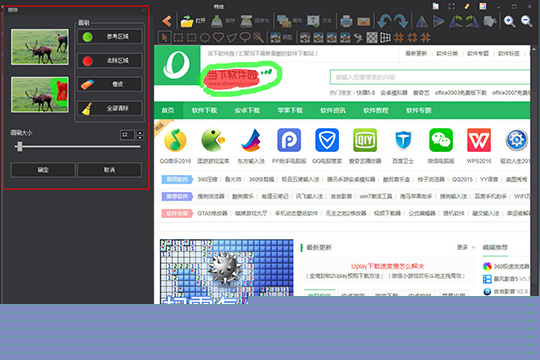Decrease brush size with down stepper arrow
Screen dimensions: 540x360
140,137
